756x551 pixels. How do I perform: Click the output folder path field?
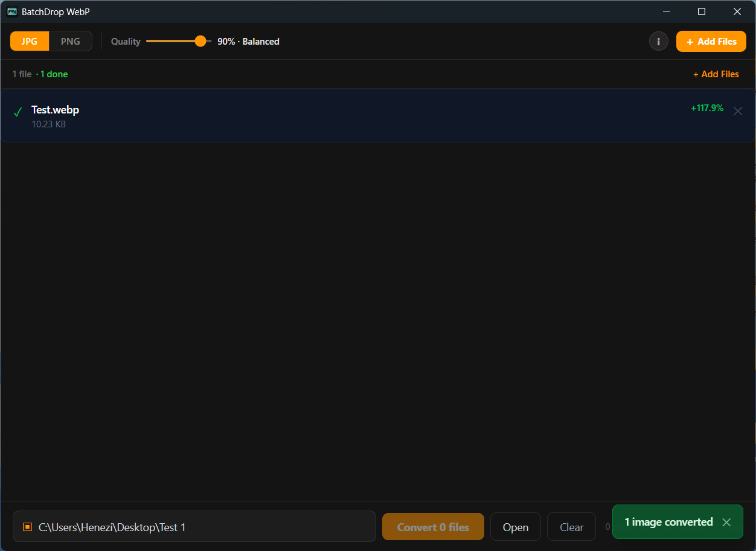click(194, 527)
